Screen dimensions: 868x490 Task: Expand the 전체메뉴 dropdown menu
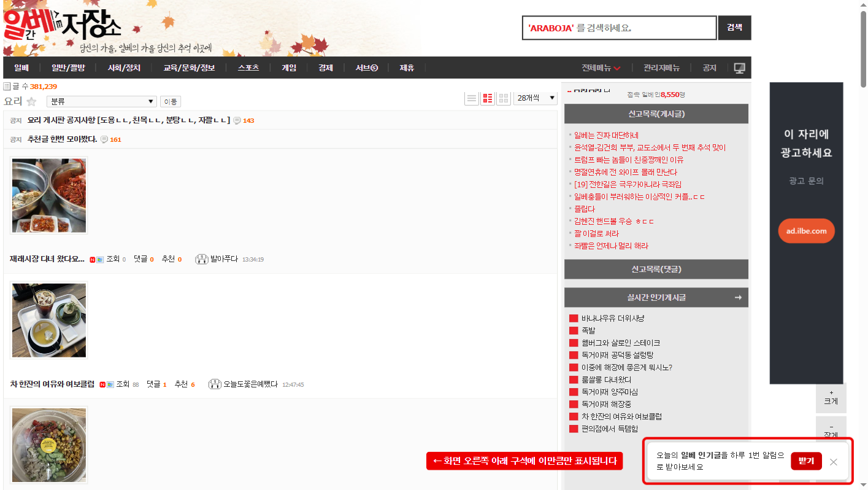tap(601, 68)
